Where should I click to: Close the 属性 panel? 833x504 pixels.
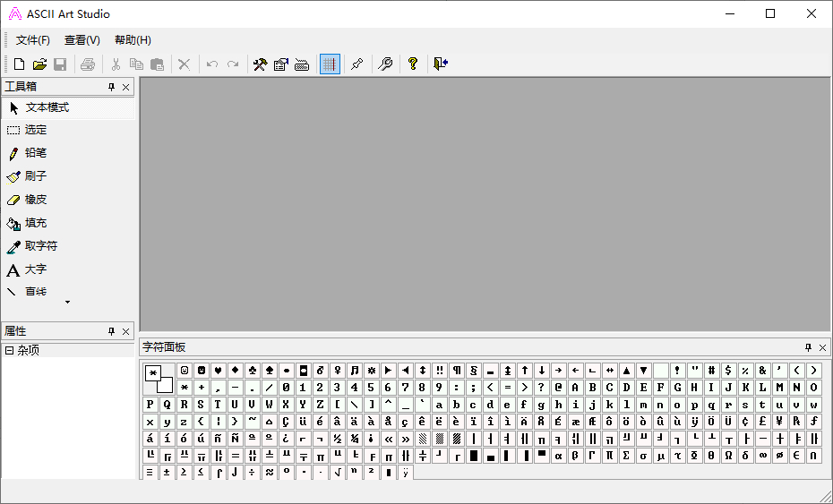pos(126,331)
